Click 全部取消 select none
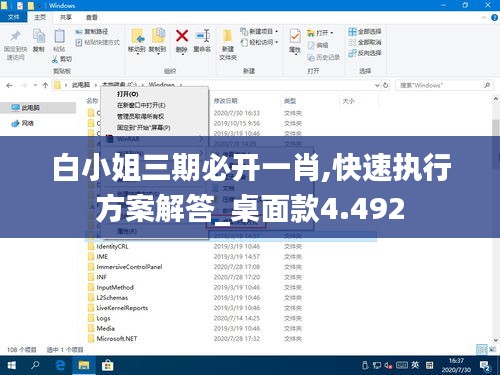500x375 pixels. coord(365,42)
